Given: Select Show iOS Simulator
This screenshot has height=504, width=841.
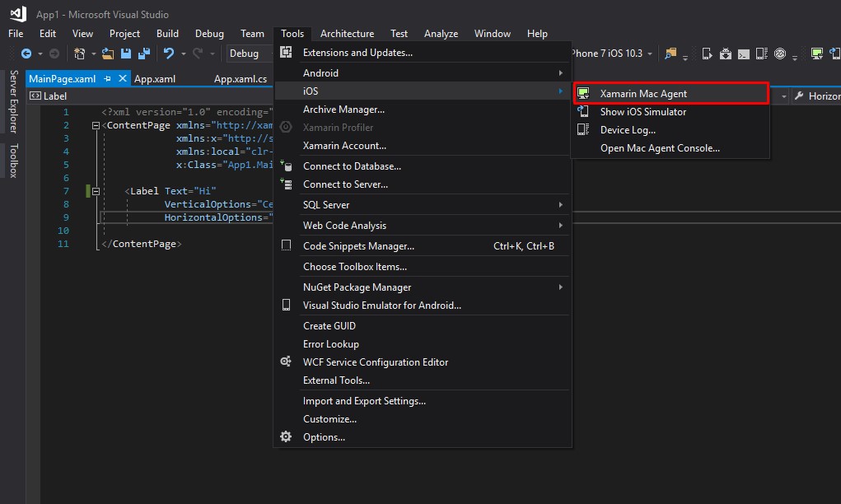Looking at the screenshot, I should click(670, 111).
